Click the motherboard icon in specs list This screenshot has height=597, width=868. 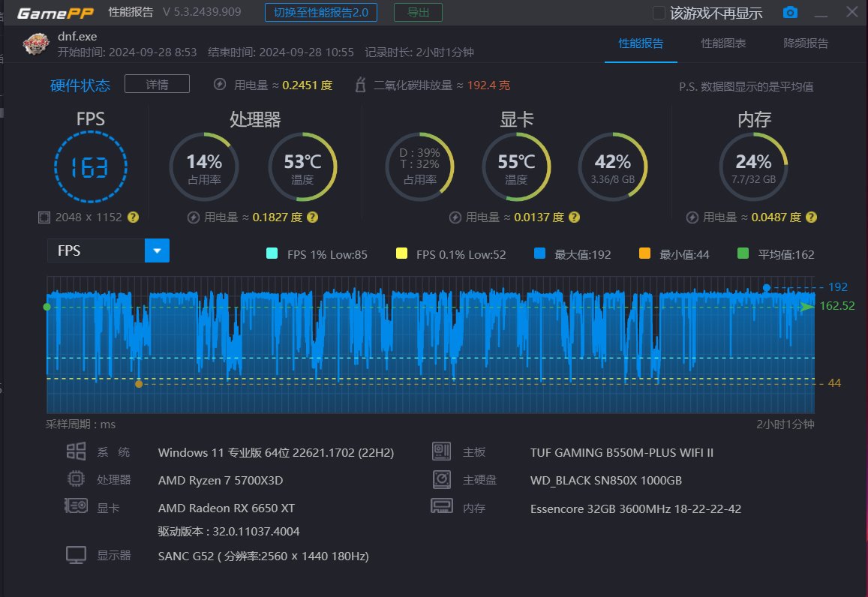(x=441, y=451)
